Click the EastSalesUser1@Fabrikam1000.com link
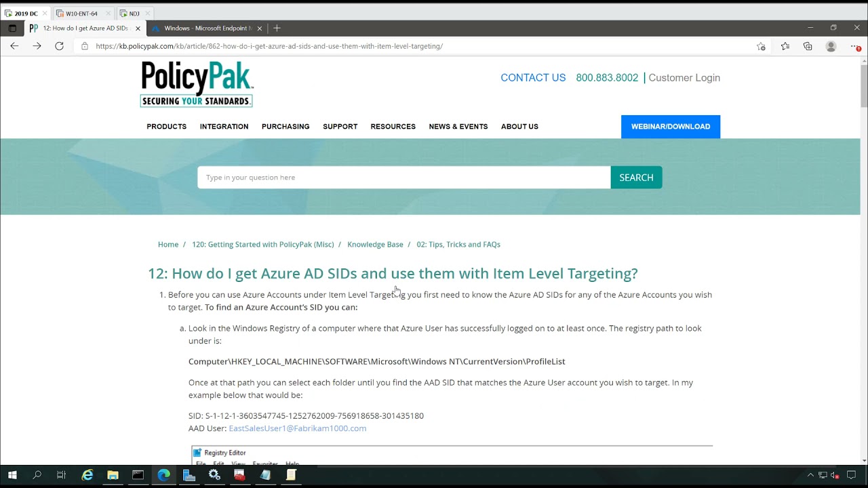 (x=298, y=428)
